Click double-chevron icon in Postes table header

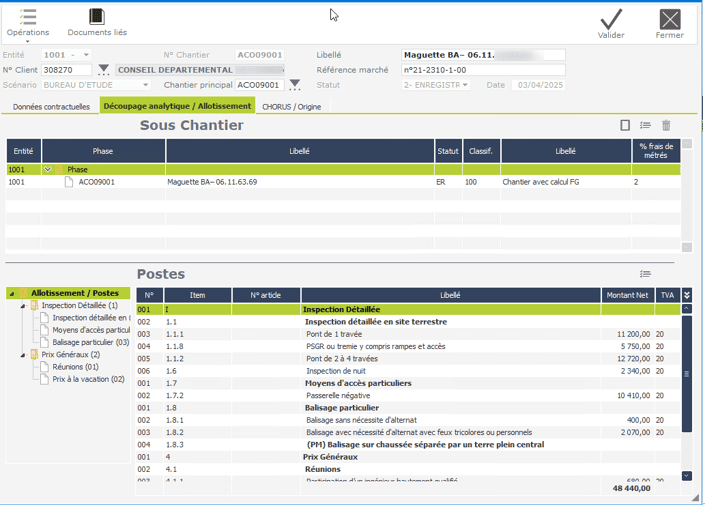[x=687, y=310]
